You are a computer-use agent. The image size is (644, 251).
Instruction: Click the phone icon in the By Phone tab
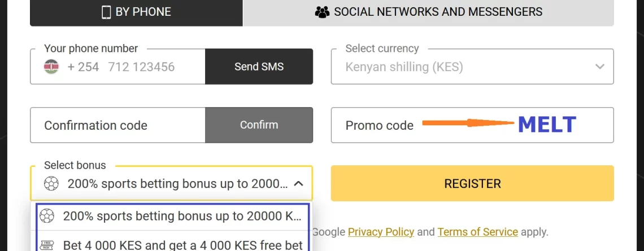pyautogui.click(x=106, y=12)
